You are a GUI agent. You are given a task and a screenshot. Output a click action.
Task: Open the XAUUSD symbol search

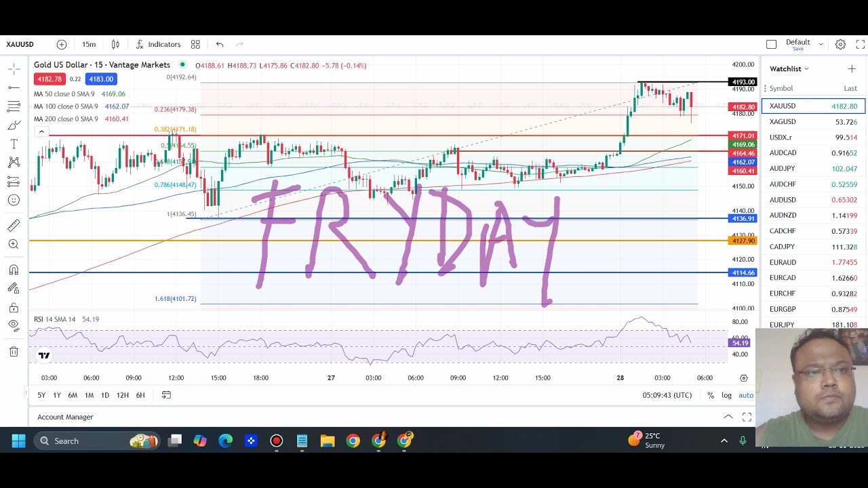point(20,44)
